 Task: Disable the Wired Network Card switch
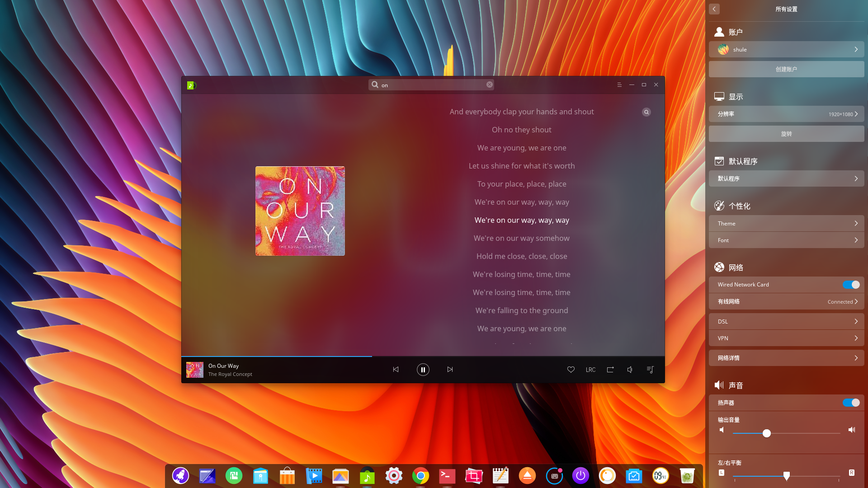(x=851, y=285)
